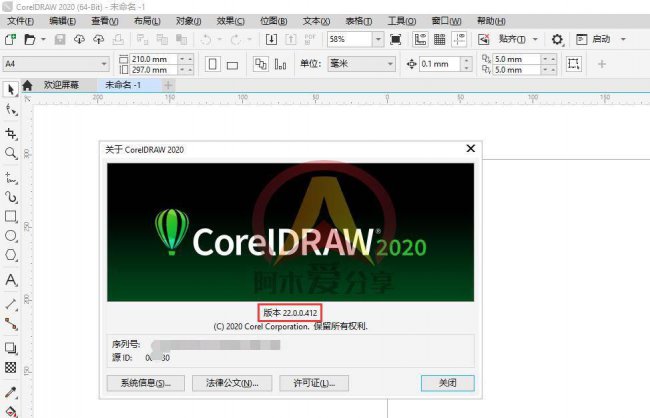Select the Crop tool
Image resolution: width=650 pixels, height=418 pixels.
click(11, 133)
